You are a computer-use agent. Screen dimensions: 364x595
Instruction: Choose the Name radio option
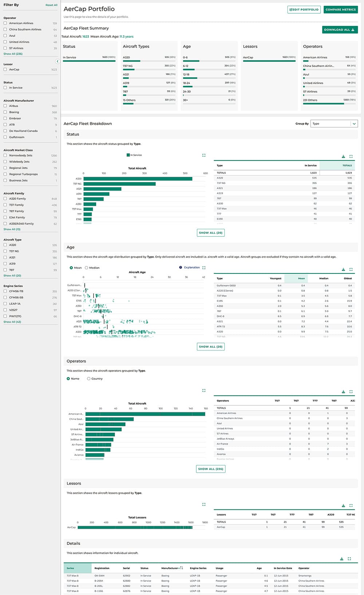tap(68, 379)
